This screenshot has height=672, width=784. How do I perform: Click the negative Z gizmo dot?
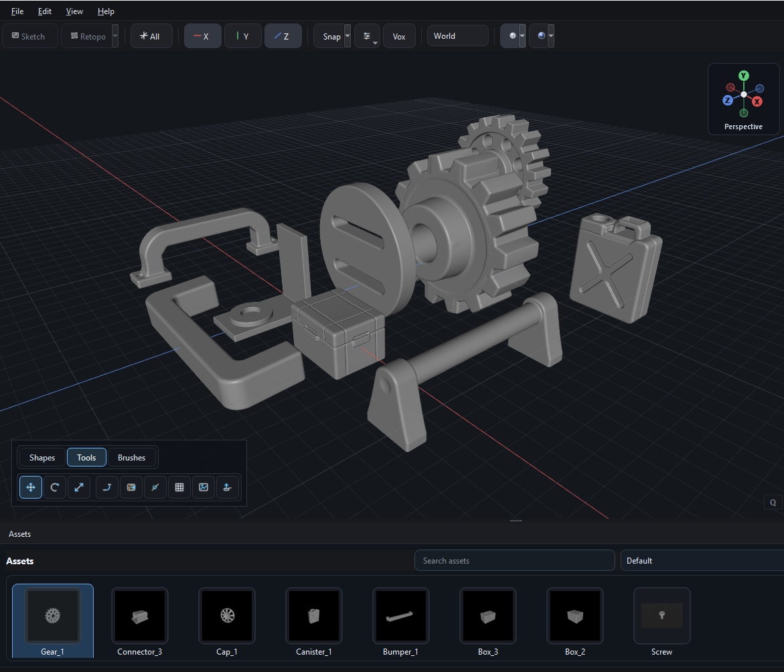coord(759,88)
